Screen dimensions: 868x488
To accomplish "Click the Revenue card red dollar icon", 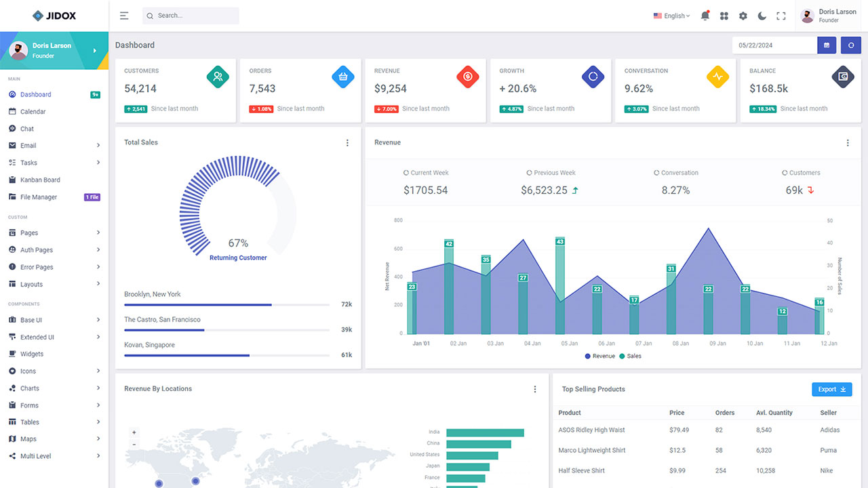I will click(x=468, y=77).
